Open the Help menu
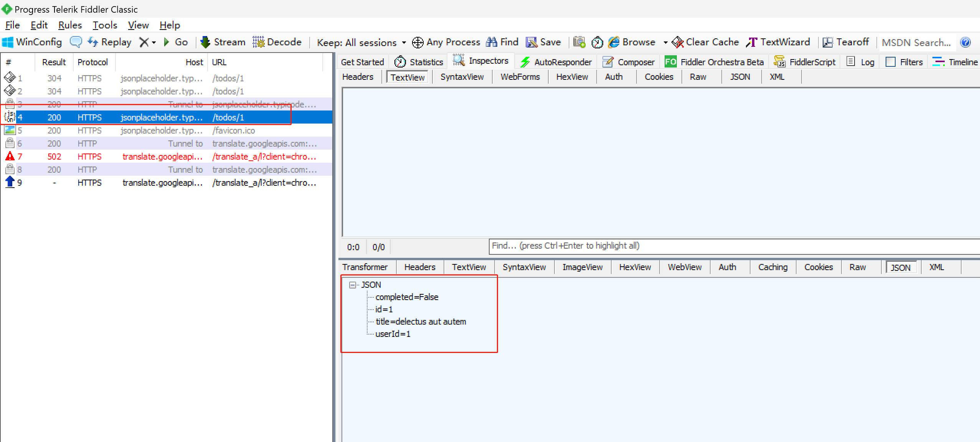This screenshot has height=442, width=980. 170,25
